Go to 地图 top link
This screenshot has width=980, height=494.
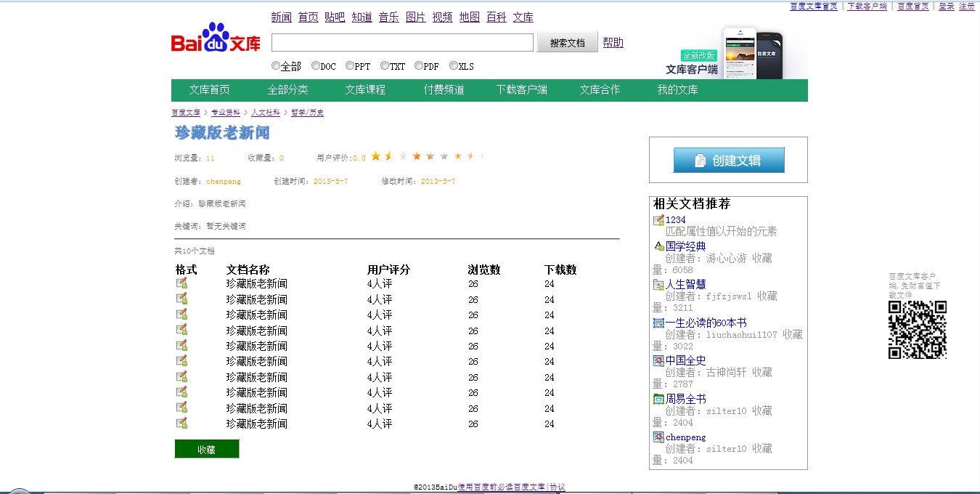[x=470, y=17]
